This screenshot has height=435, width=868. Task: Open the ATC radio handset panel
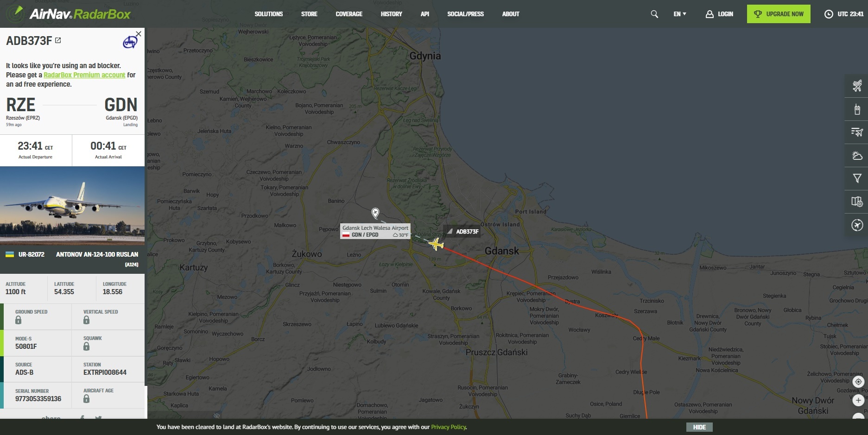click(x=857, y=109)
